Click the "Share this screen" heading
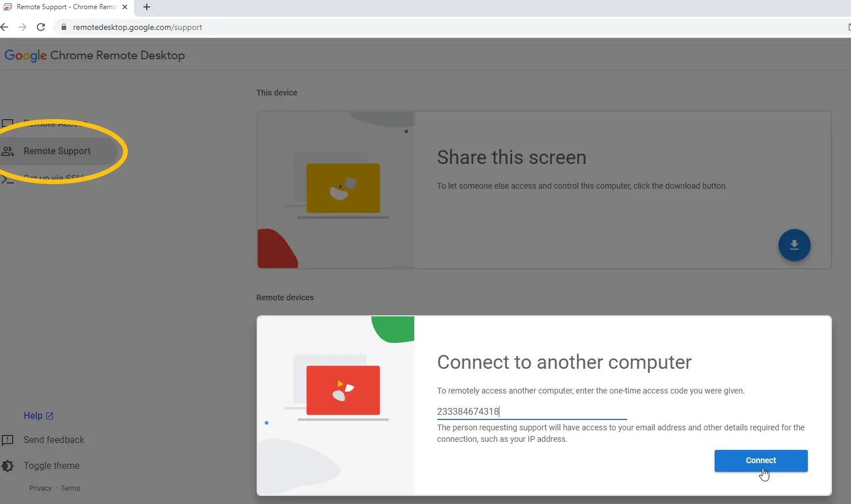The image size is (851, 504). 512,157
